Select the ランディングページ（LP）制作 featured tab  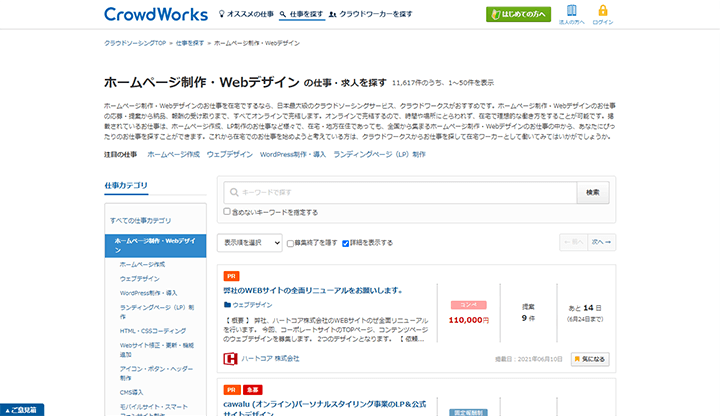coord(379,155)
